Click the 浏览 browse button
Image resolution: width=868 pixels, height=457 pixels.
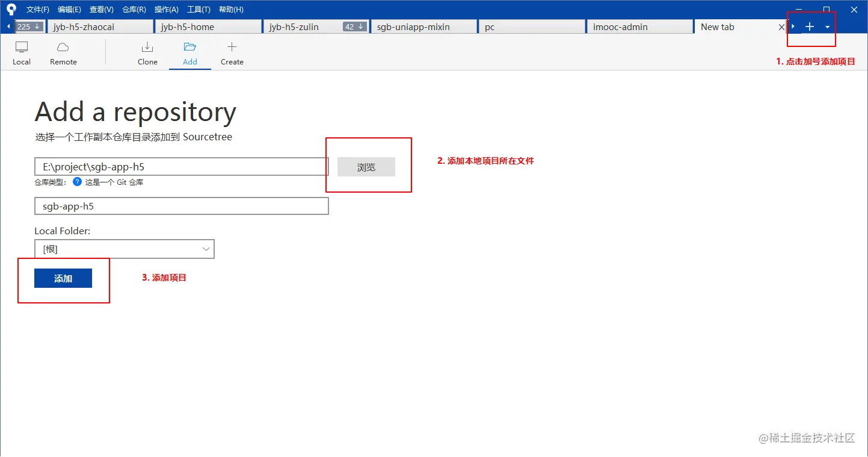pyautogui.click(x=366, y=167)
